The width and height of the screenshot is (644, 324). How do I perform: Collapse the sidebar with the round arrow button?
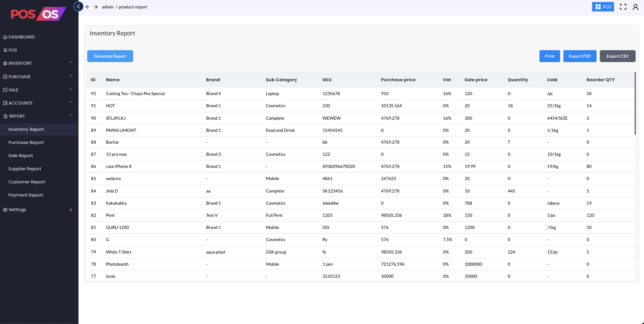(x=78, y=6)
